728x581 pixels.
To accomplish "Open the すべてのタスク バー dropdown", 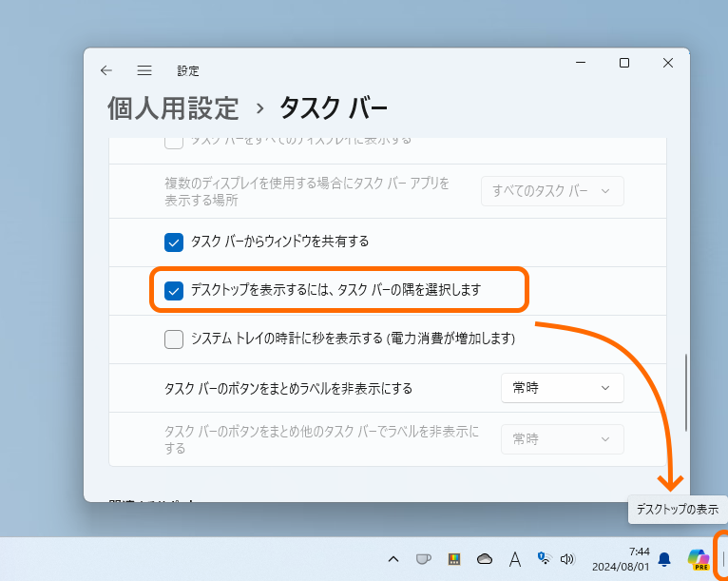I will 552,191.
